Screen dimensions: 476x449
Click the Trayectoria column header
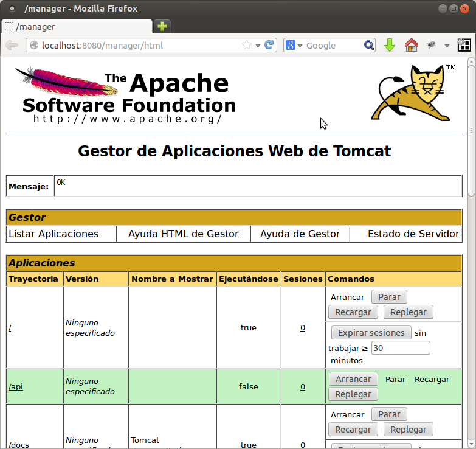point(33,279)
